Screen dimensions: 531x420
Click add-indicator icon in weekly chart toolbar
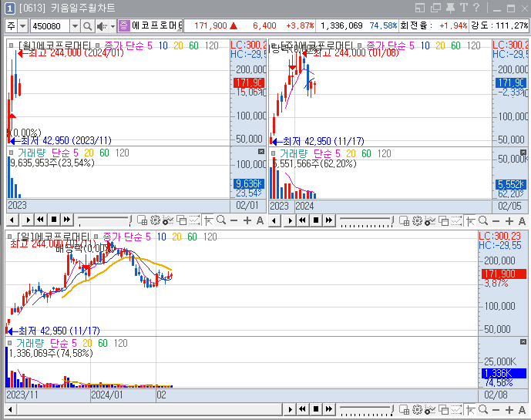[x=430, y=221]
